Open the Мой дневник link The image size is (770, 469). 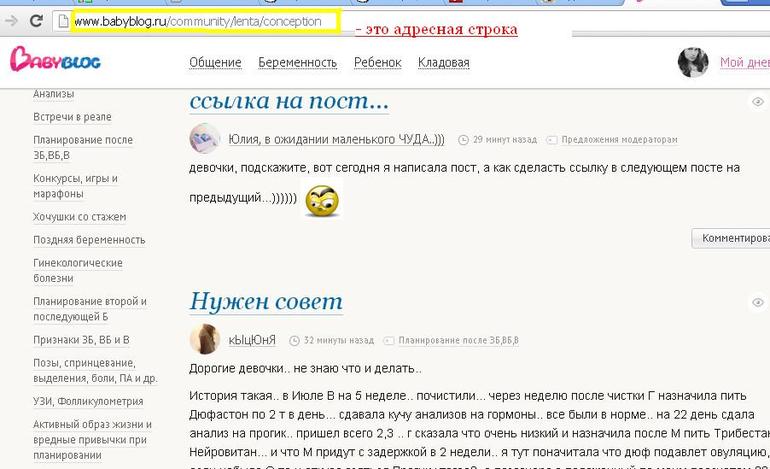tap(744, 62)
